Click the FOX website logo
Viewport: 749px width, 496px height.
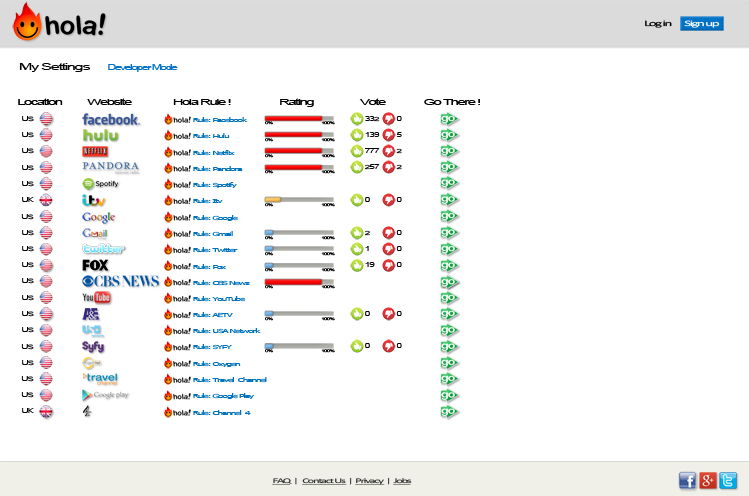pyautogui.click(x=95, y=265)
